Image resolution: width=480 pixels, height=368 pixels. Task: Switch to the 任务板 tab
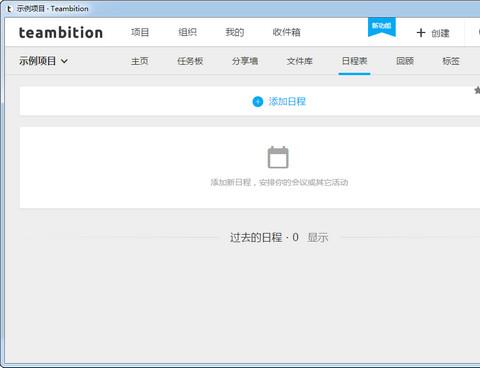coord(190,61)
